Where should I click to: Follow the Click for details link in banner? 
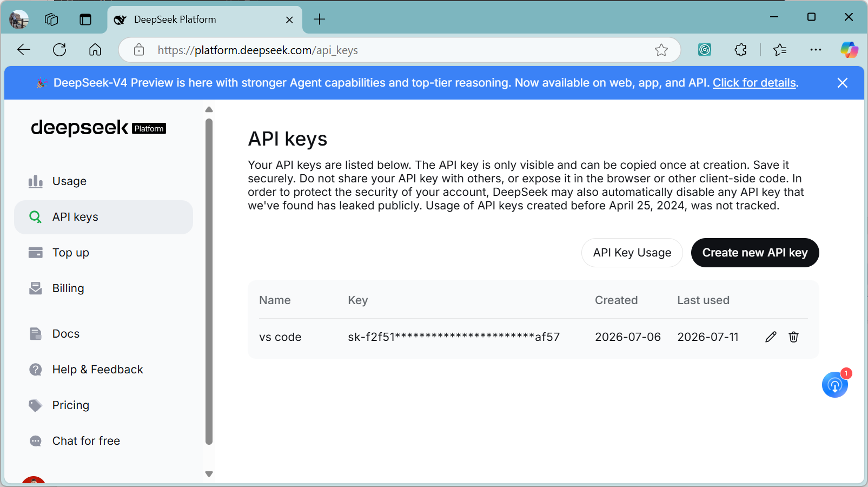[754, 83]
